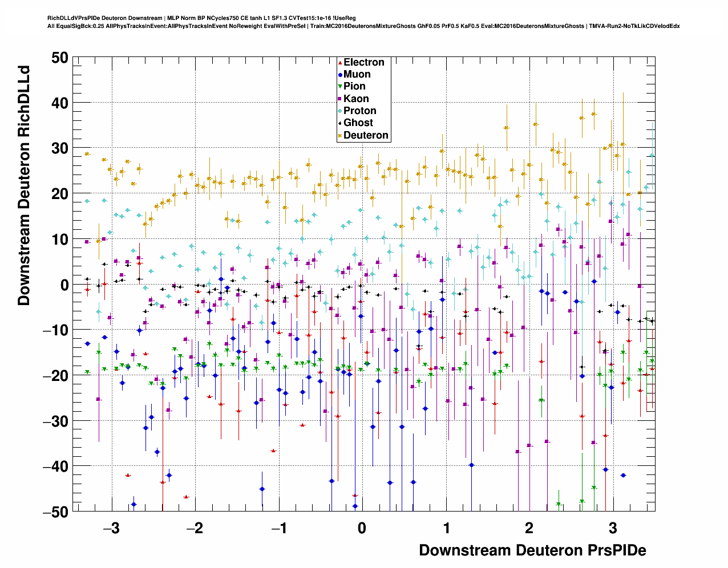The height and width of the screenshot is (568, 728).
Task: Click the x-axis tick label '3'
Action: (x=613, y=528)
